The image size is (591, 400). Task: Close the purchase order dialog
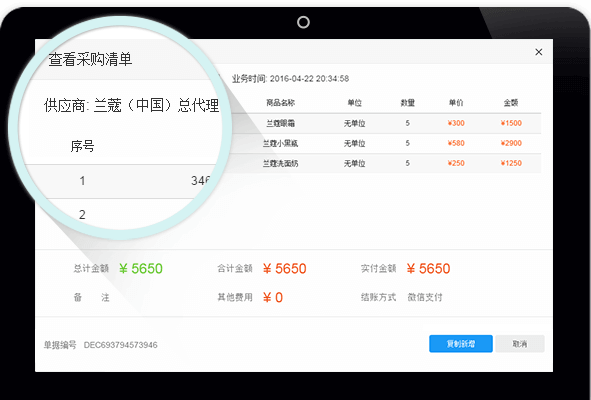(539, 52)
